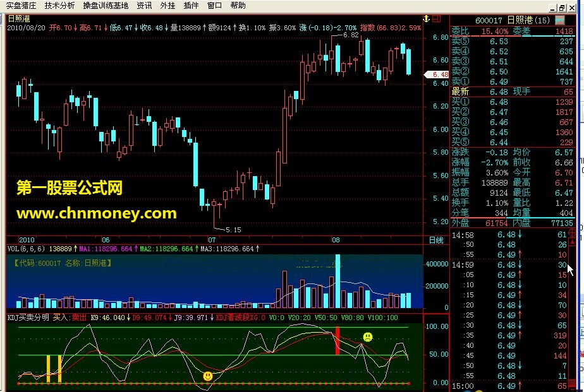584x392 pixels.
Task: Click the red window-layout icon beside the anchor
Action: coord(437,18)
